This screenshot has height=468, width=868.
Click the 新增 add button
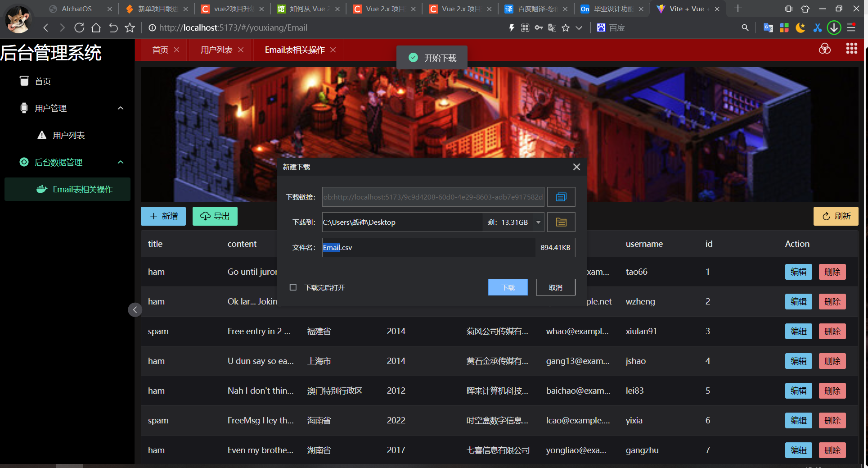click(163, 216)
